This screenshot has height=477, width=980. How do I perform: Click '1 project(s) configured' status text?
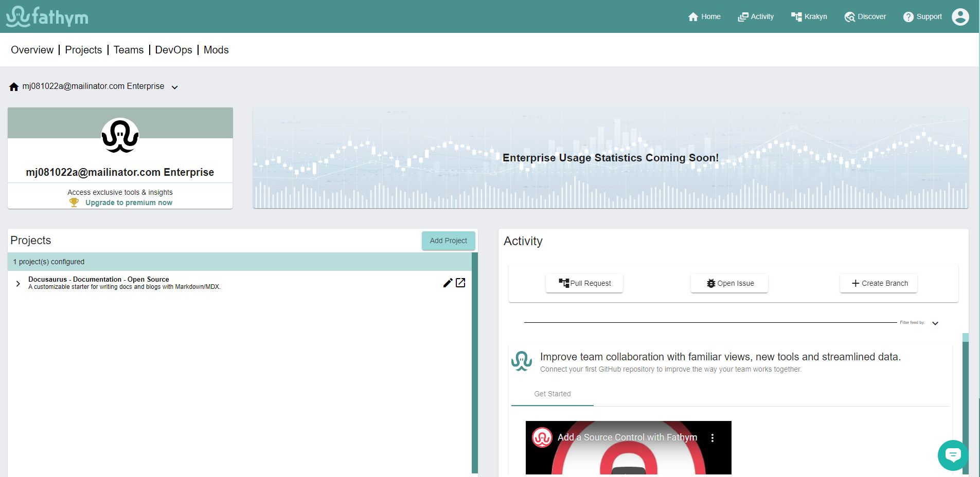click(49, 262)
